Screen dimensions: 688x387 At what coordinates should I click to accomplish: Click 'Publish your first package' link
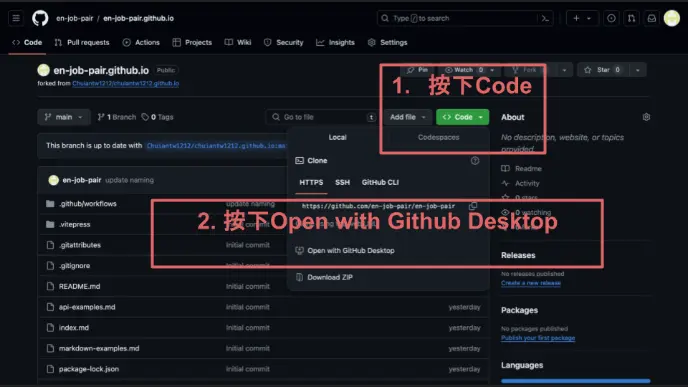(x=538, y=338)
